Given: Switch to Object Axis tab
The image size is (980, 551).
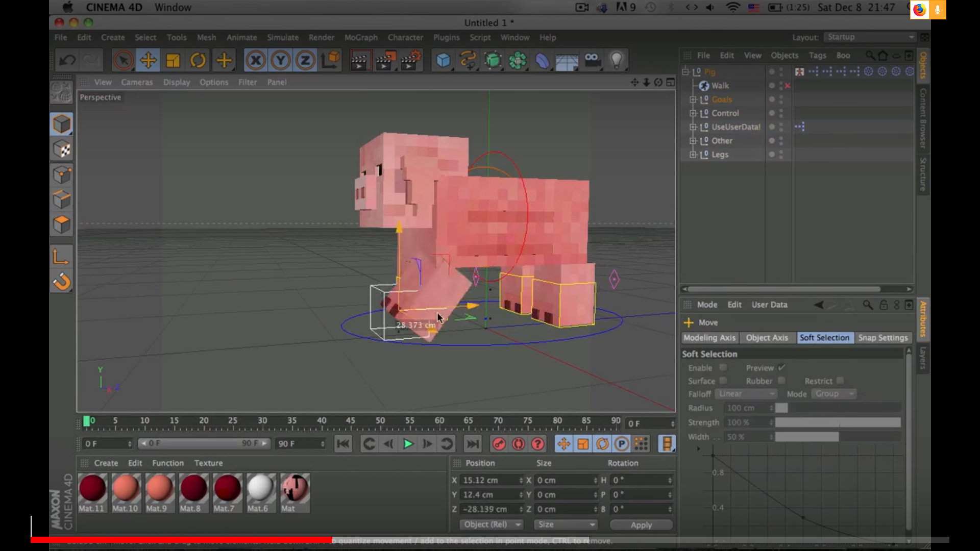Looking at the screenshot, I should click(x=767, y=338).
